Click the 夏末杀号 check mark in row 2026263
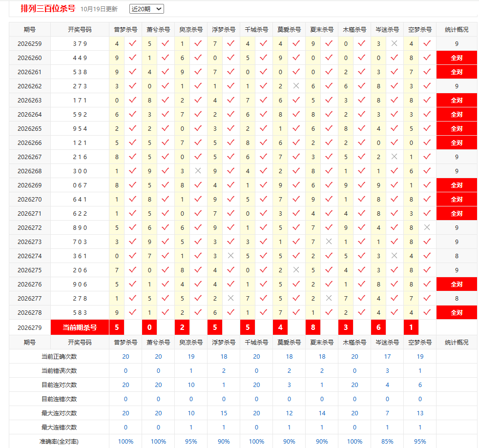 tap(329, 100)
